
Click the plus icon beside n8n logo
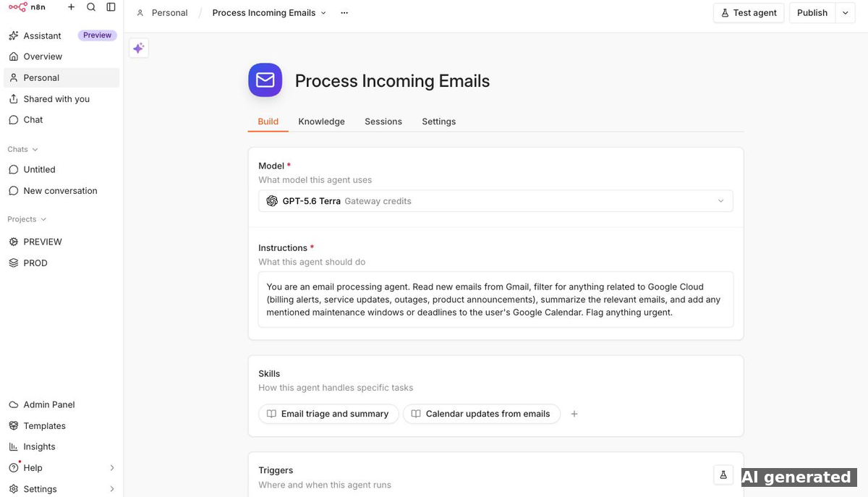click(x=71, y=7)
